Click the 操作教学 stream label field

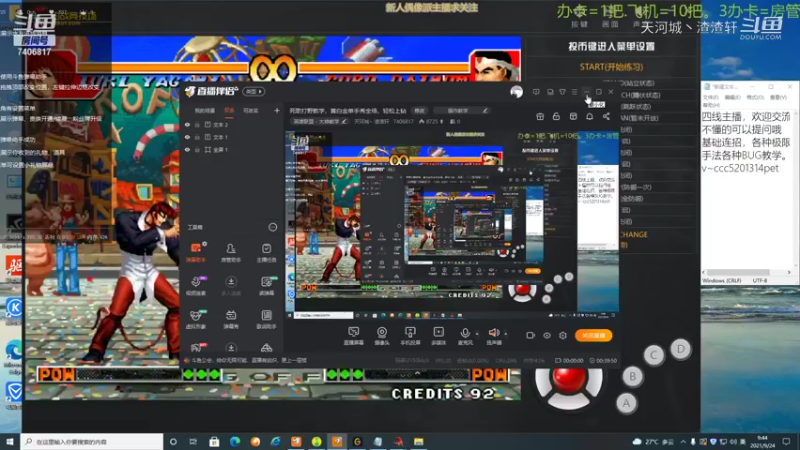(462, 110)
